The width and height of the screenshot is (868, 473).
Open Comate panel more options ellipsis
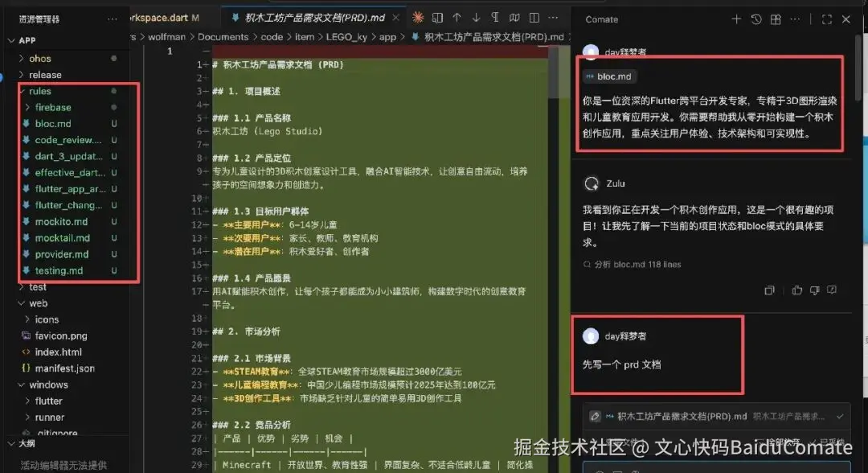(795, 19)
